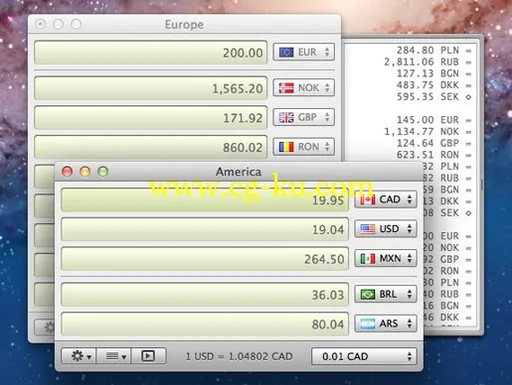Click the Romanian flag icon next to RON
This screenshot has height=385, width=512.
click(286, 147)
